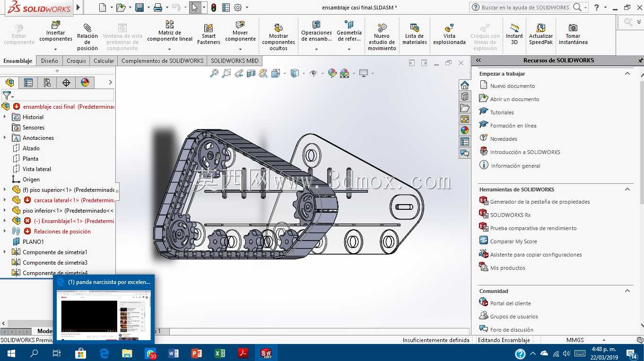The width and height of the screenshot is (644, 361).
Task: Open ConfigurationManager tab icon
Action: pos(47,83)
